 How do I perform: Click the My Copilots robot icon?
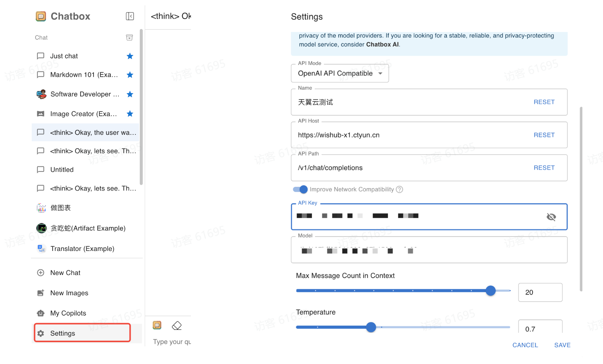coord(40,313)
